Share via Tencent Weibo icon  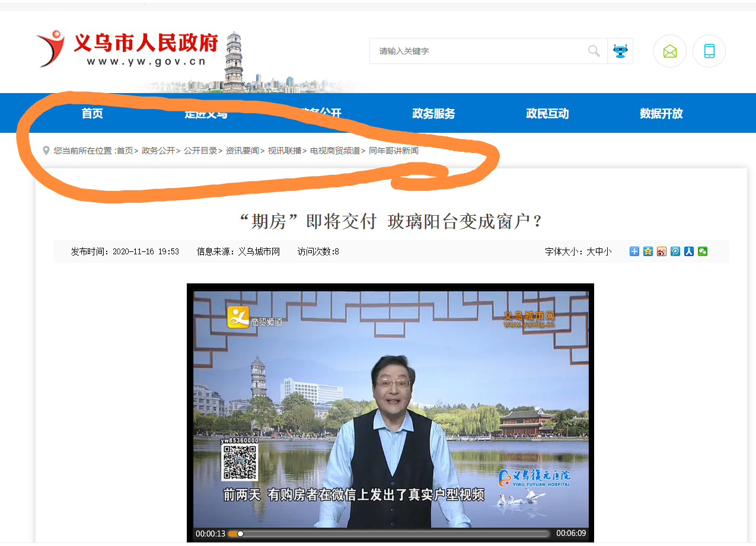[675, 251]
